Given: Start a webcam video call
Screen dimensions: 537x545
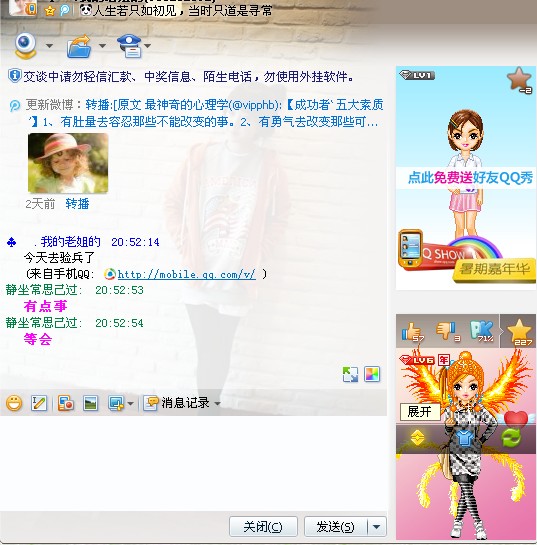Looking at the screenshot, I should click(25, 46).
